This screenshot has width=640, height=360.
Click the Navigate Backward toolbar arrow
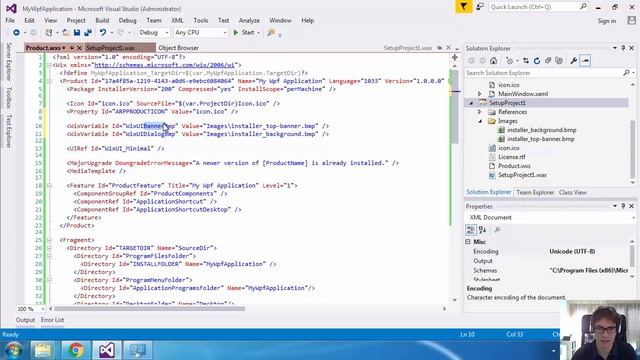tap(16, 32)
